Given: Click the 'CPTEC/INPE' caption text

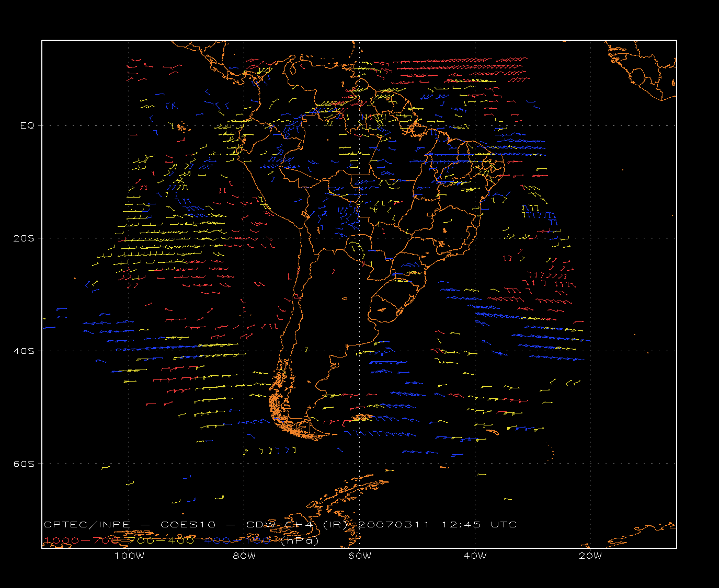Looking at the screenshot, I should click(x=87, y=524).
